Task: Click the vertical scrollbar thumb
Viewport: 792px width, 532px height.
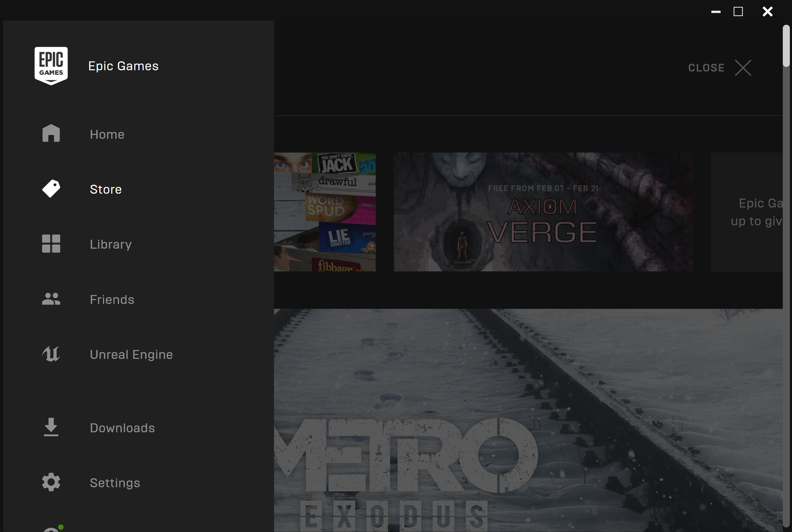Action: [786, 46]
